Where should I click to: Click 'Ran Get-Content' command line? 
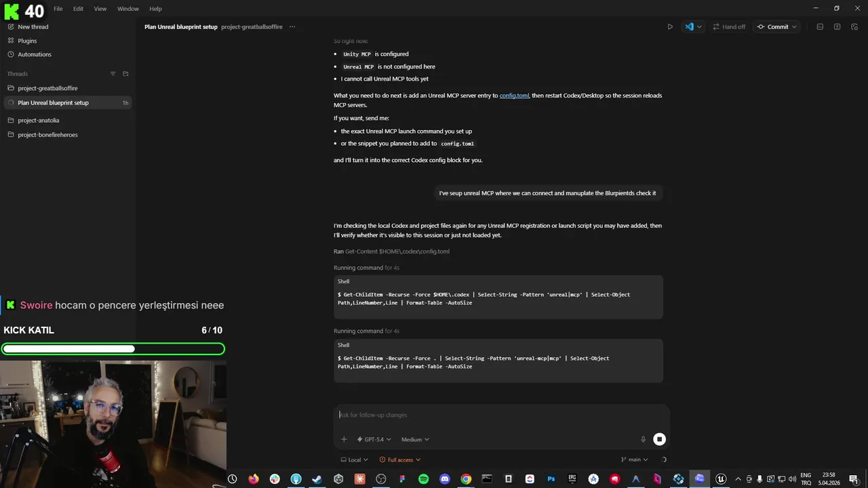pyautogui.click(x=391, y=251)
